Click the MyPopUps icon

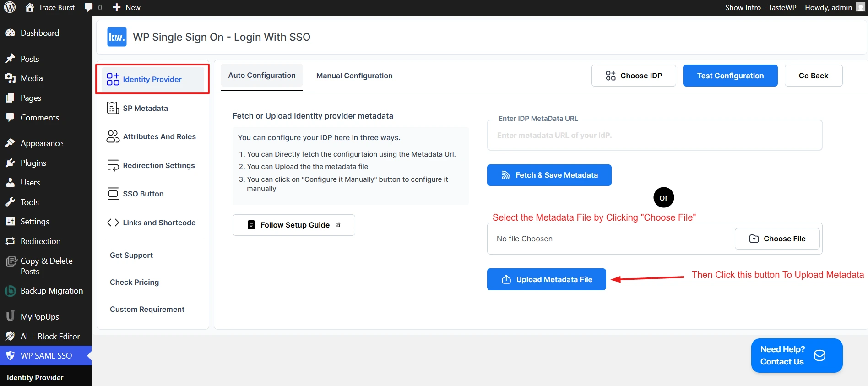click(x=10, y=316)
